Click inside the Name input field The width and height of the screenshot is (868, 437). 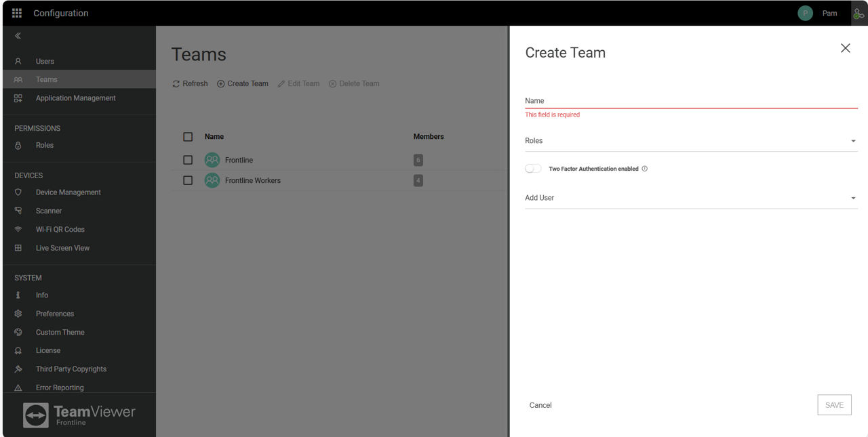[678, 100]
